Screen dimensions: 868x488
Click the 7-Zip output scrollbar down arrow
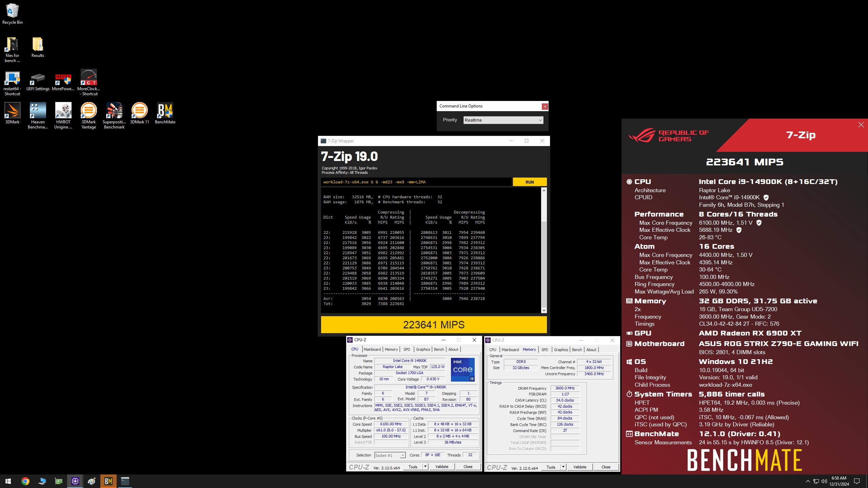pyautogui.click(x=544, y=310)
